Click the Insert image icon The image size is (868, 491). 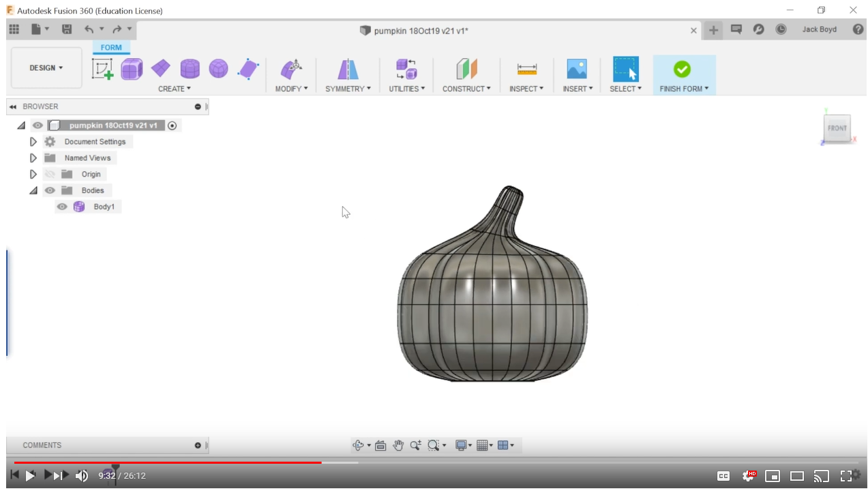click(577, 69)
